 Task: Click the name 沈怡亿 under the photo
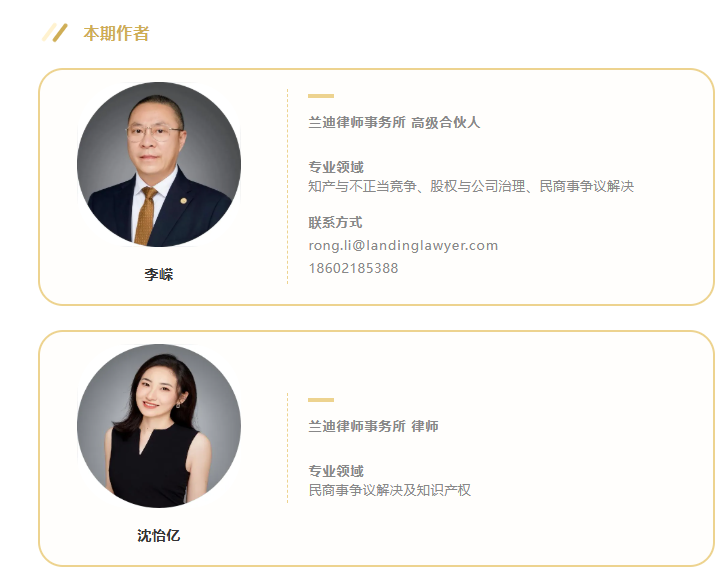(x=159, y=536)
